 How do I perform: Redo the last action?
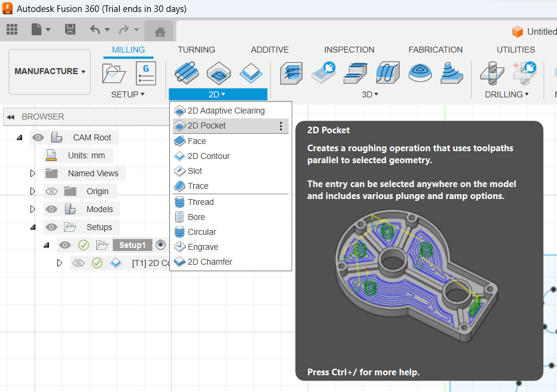click(x=124, y=29)
